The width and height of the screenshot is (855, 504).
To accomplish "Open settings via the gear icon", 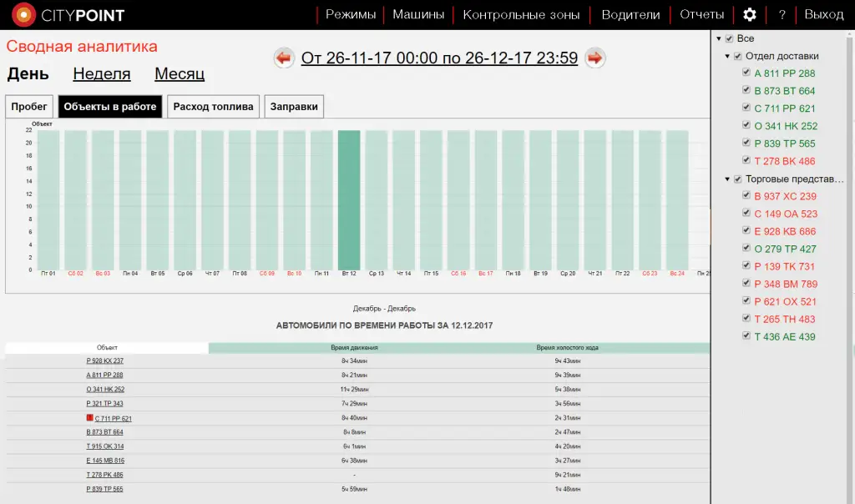I will [749, 14].
